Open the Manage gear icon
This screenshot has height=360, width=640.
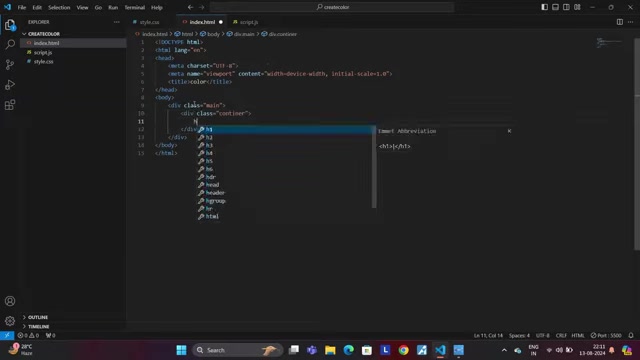(10, 321)
